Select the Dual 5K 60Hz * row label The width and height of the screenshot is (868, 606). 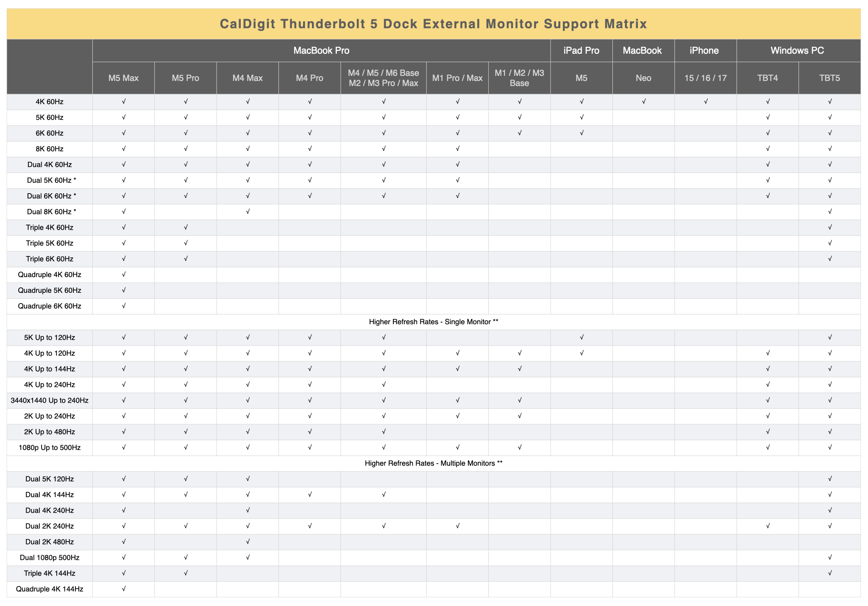tap(51, 181)
